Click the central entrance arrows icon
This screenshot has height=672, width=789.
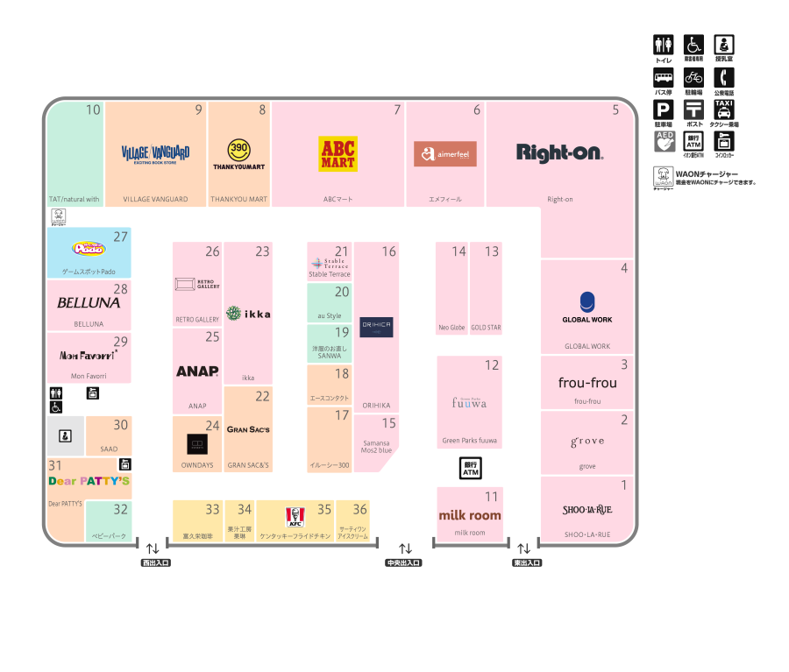[x=406, y=548]
